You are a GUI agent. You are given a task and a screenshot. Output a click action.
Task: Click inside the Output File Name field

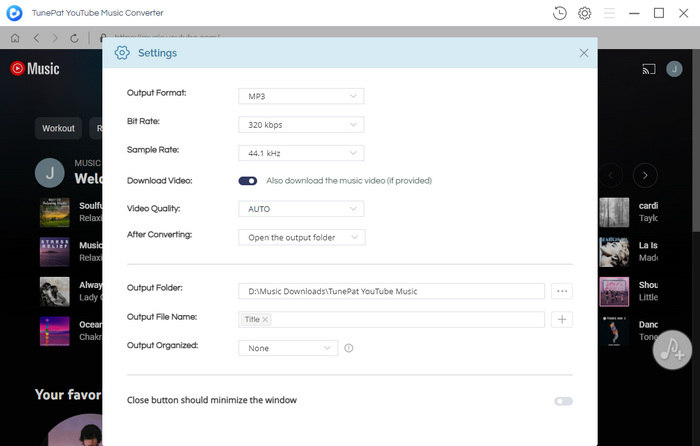point(392,320)
